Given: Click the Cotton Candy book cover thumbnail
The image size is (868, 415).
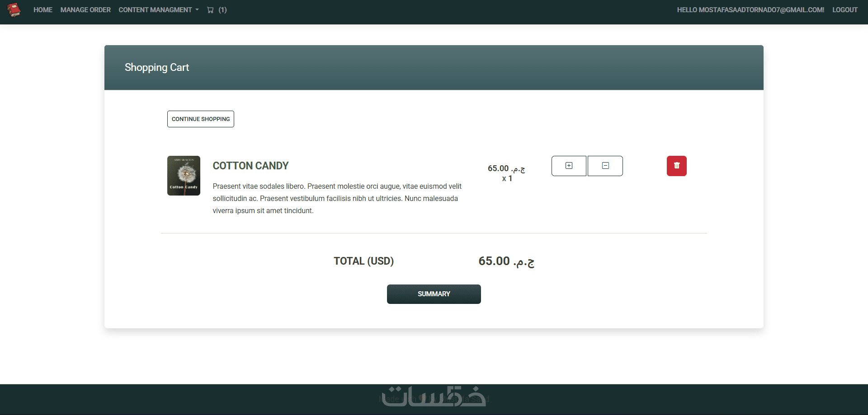Looking at the screenshot, I should click(x=184, y=176).
